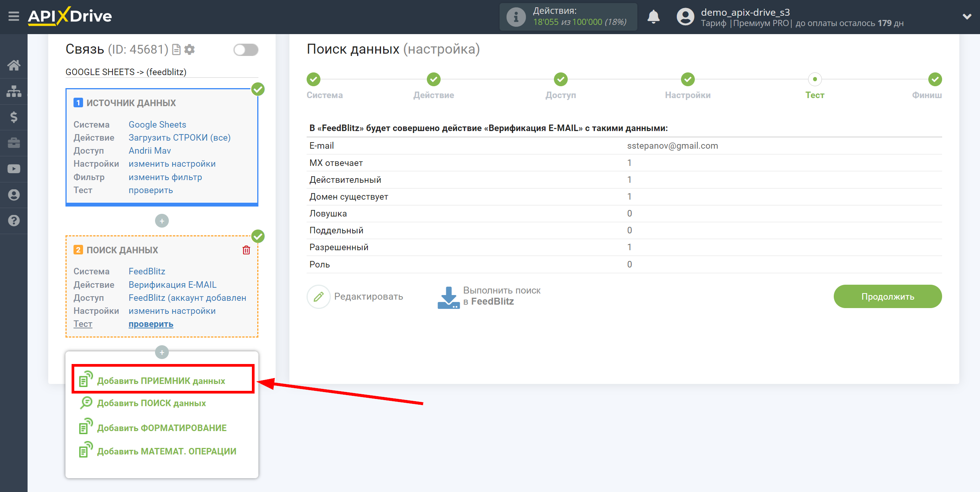
Task: Click plus button below search block
Action: point(162,352)
